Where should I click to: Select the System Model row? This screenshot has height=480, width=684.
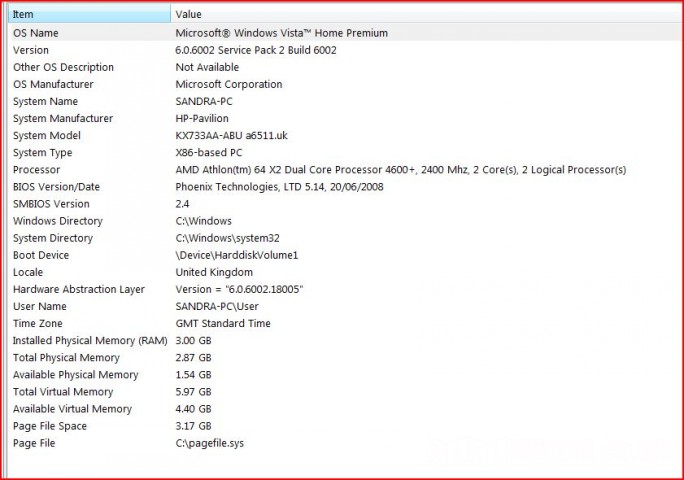[47, 135]
